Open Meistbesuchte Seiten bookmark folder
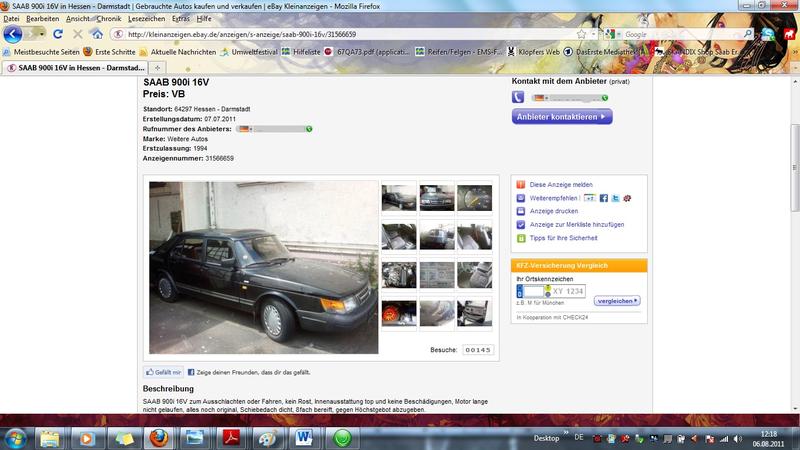This screenshot has height=450, width=800. (41, 52)
